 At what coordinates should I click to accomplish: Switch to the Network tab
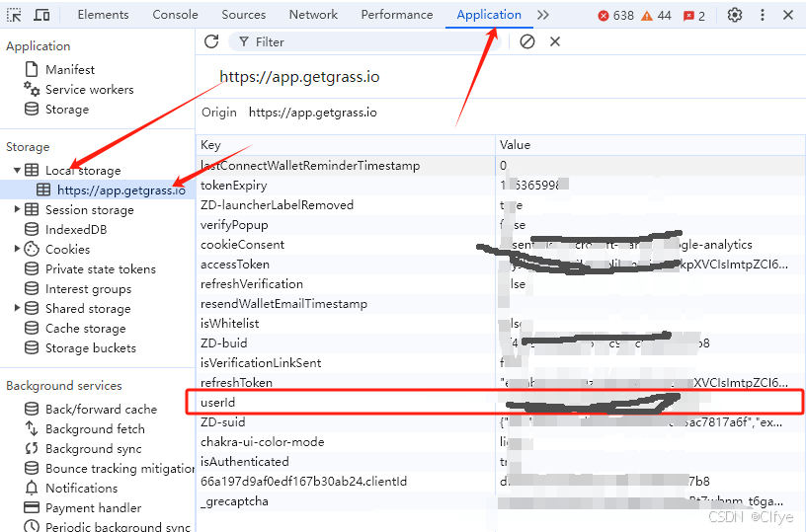[x=313, y=15]
